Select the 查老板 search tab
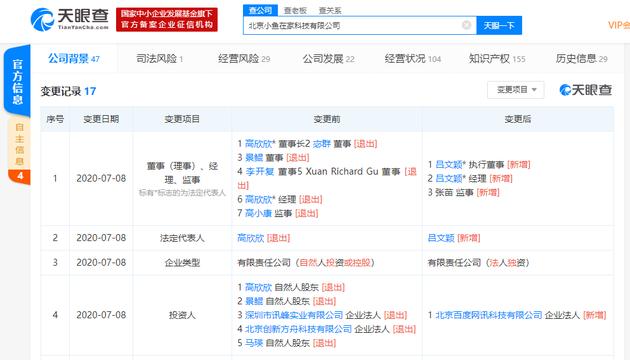 point(295,10)
